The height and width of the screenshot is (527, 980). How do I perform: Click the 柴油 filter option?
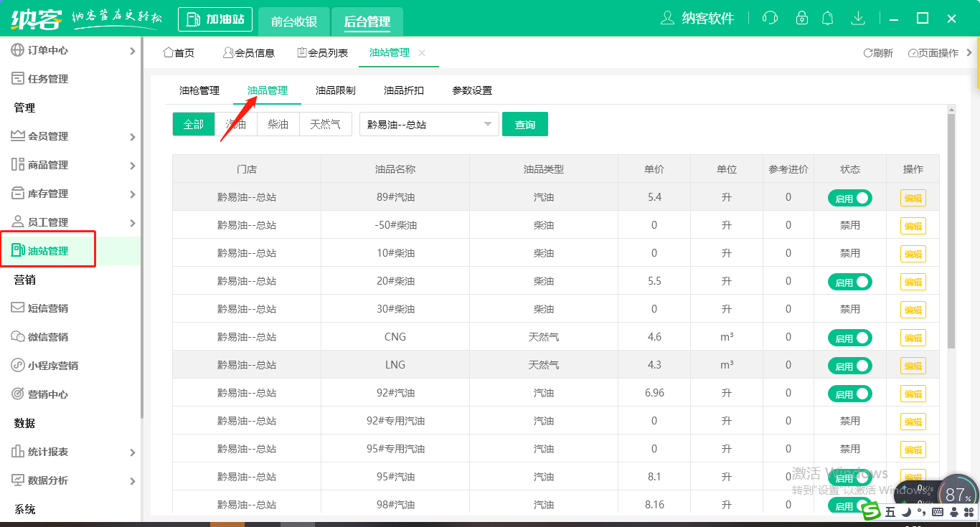[278, 123]
